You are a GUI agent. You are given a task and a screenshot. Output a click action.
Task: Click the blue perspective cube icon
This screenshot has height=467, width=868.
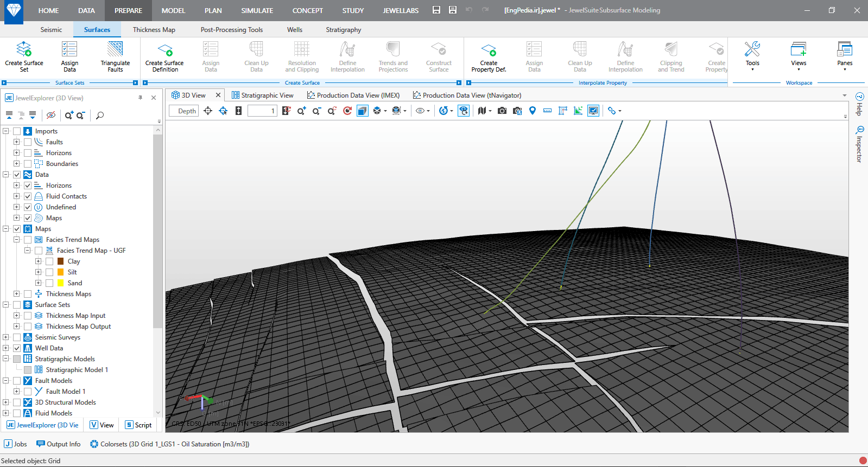(363, 111)
